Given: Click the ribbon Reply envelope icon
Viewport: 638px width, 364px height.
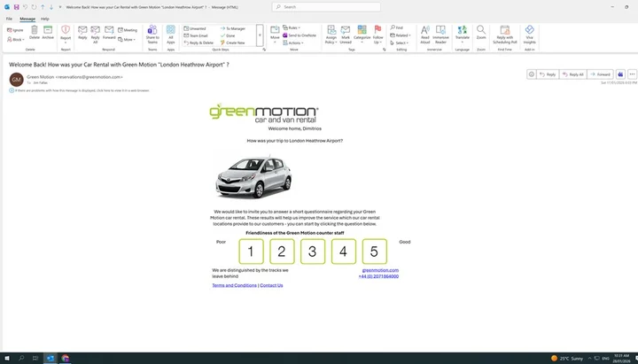Looking at the screenshot, I should 82,33.
